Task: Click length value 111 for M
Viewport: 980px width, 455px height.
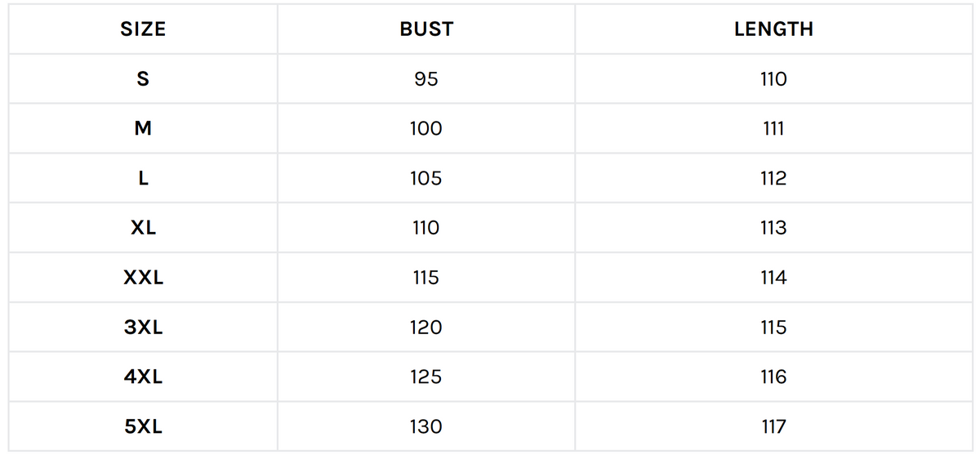Action: pyautogui.click(x=773, y=129)
